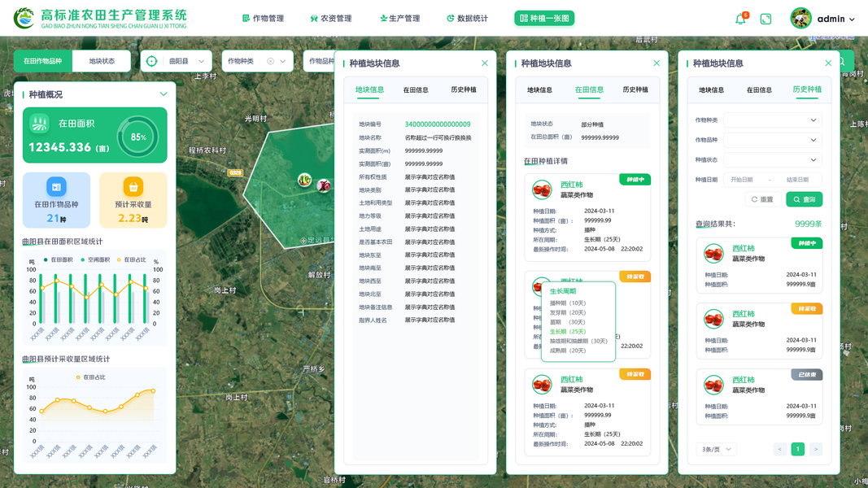
Task: Click the 生产管理 menu icon
Action: click(383, 18)
